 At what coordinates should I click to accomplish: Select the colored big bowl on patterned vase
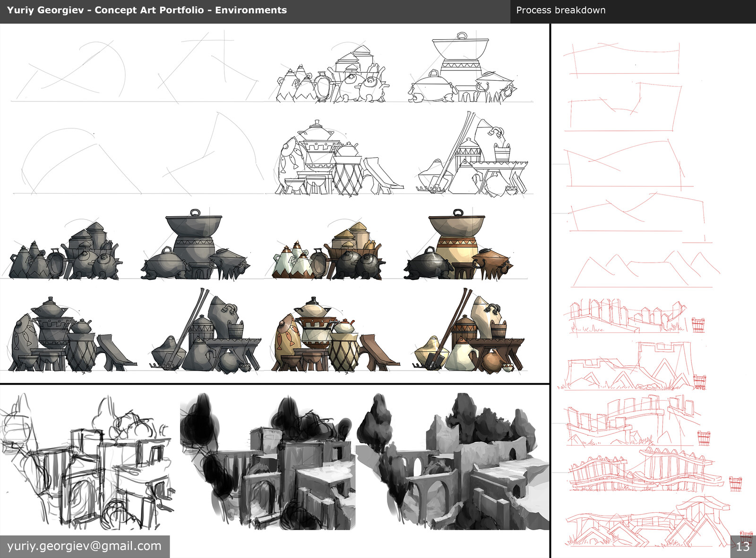pyautogui.click(x=458, y=245)
